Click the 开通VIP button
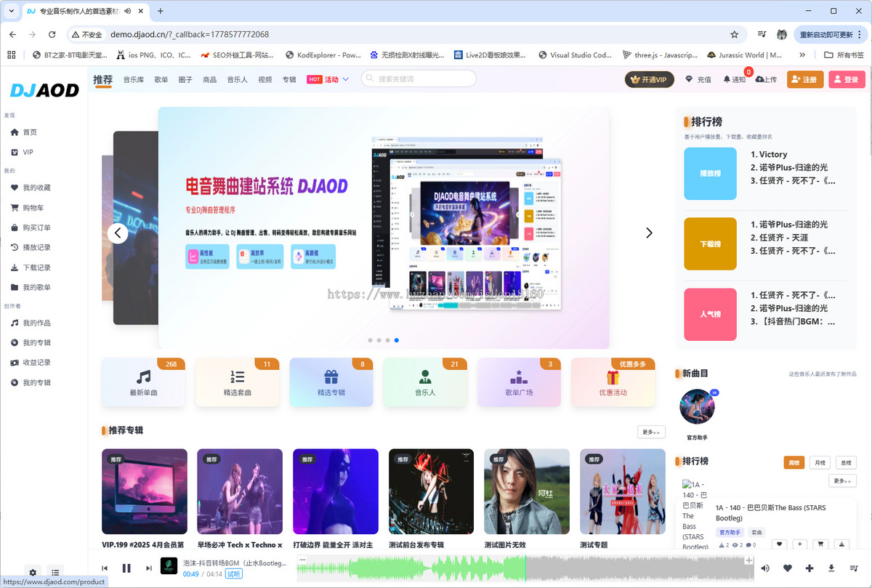The height and width of the screenshot is (588, 872). tap(649, 79)
